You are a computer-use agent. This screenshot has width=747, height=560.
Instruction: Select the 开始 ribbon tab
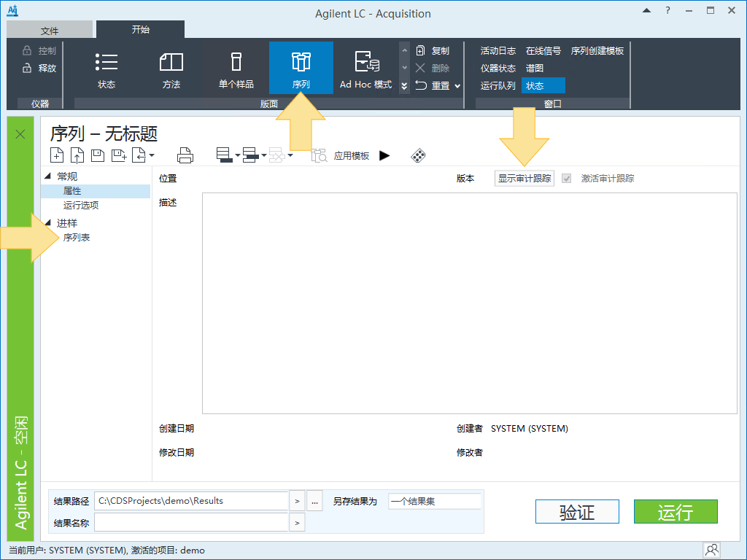point(141,29)
